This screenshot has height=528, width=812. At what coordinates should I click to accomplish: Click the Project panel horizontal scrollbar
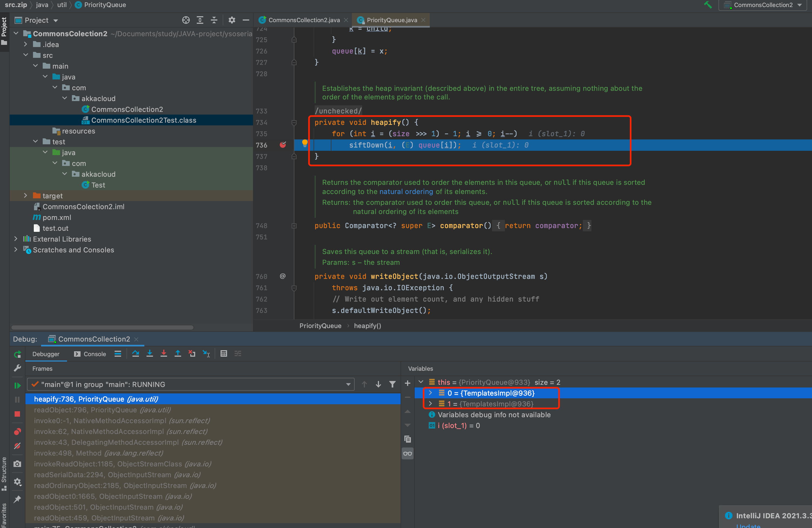[102, 328]
